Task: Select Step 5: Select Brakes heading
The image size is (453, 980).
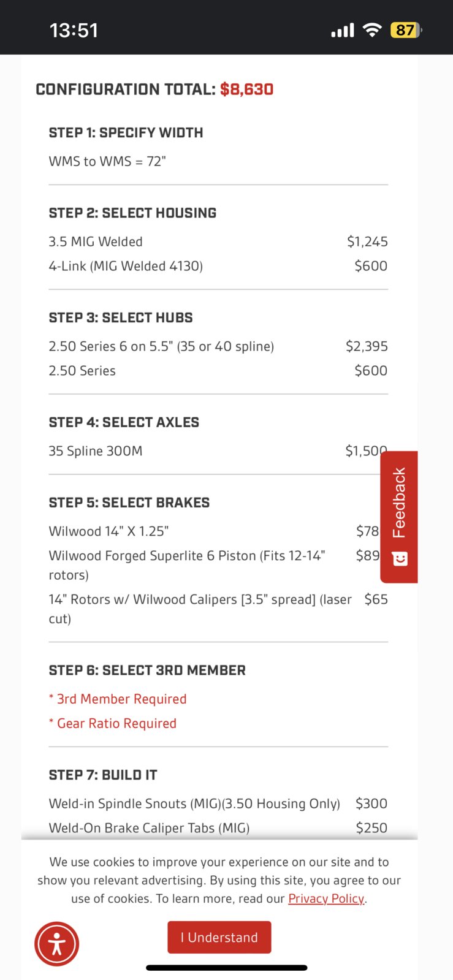Action: click(129, 503)
